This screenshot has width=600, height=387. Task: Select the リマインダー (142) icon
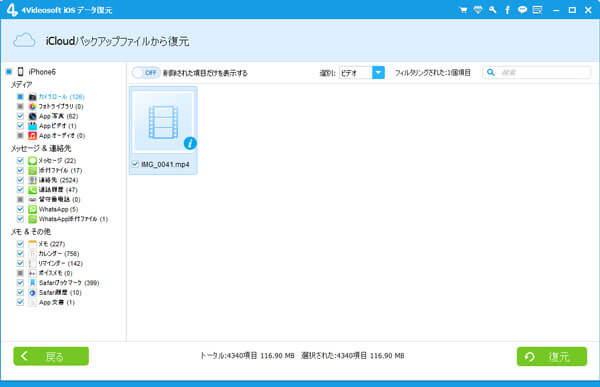coord(33,263)
